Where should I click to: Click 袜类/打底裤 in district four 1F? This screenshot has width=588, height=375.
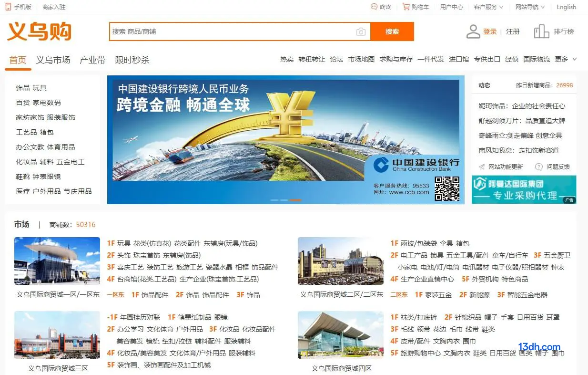tap(419, 317)
